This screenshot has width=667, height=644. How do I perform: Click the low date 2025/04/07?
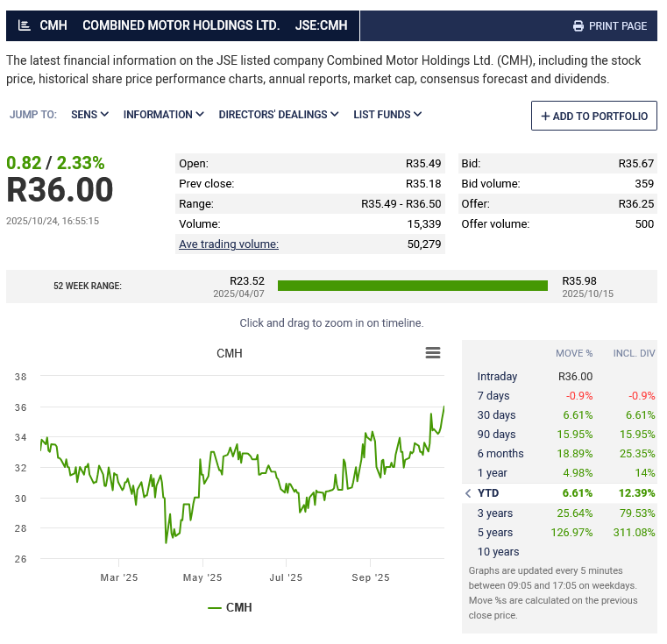coord(238,294)
